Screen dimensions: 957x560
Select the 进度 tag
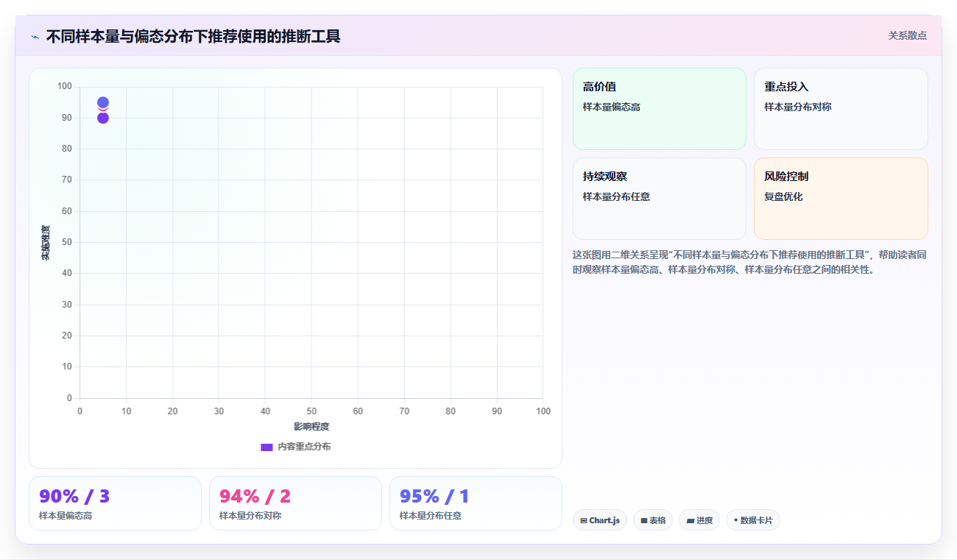[x=699, y=520]
